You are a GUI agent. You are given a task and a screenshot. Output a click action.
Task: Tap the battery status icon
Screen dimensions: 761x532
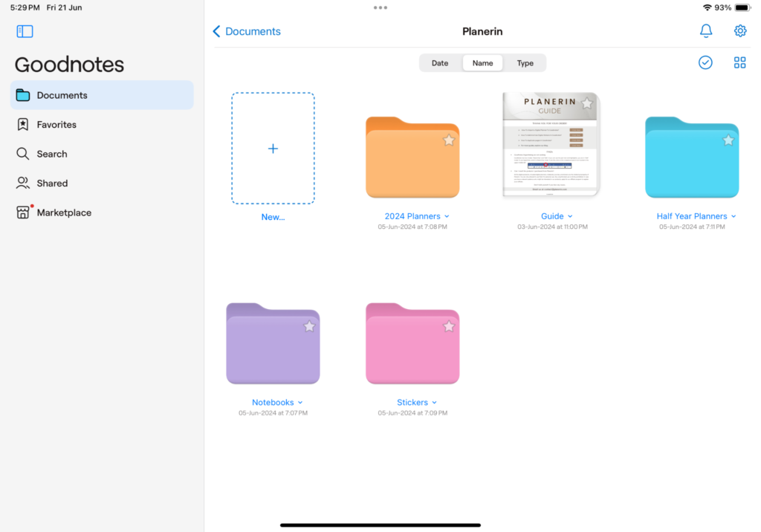tap(742, 7)
